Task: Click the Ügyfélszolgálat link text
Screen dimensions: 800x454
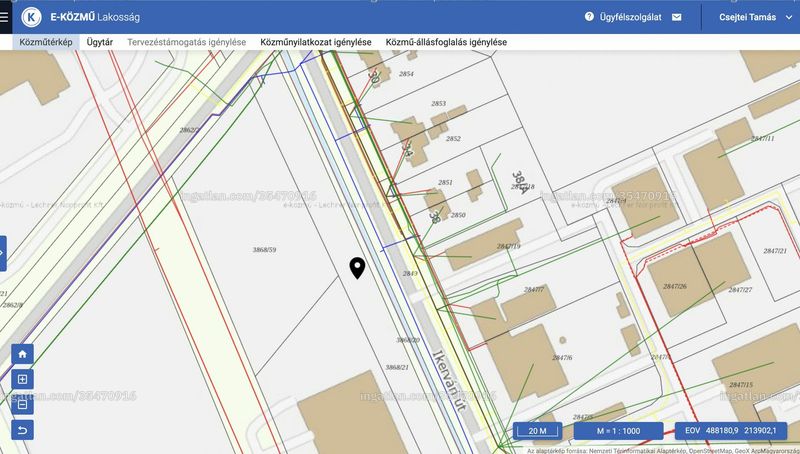Action: (631, 17)
